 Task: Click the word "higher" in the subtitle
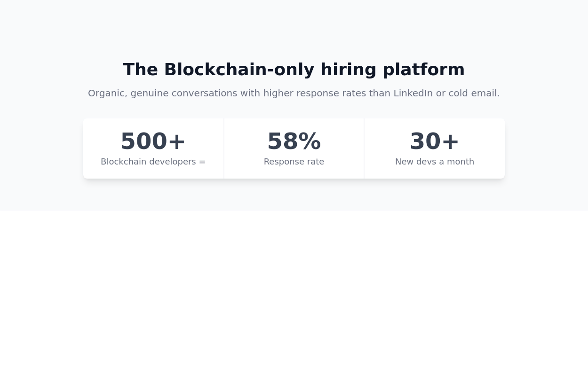(x=278, y=93)
